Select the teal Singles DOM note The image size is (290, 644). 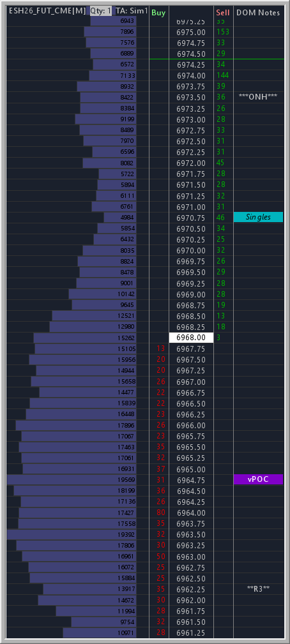258,217
